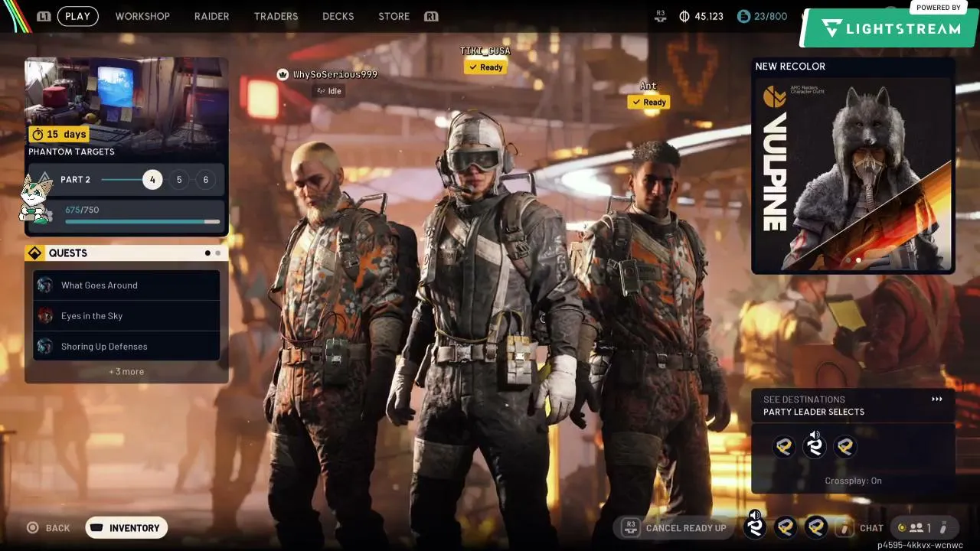Click the yellow status dot in party pill
Viewport: 980px width, 551px height.
pyautogui.click(x=901, y=527)
